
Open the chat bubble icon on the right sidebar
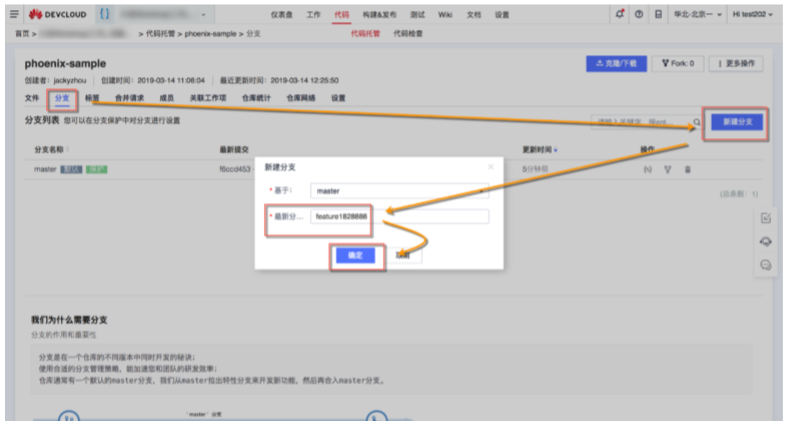click(x=766, y=265)
